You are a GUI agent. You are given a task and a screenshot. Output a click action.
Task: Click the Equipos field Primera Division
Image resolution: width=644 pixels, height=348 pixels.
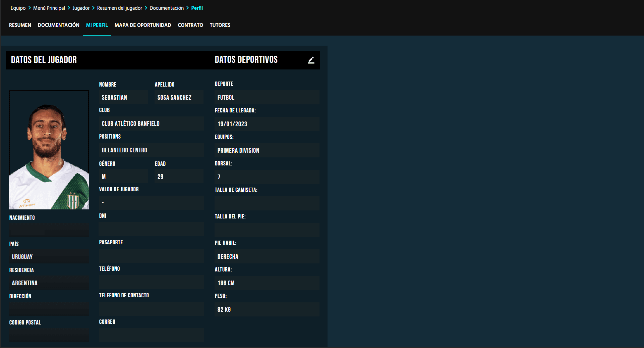click(267, 150)
